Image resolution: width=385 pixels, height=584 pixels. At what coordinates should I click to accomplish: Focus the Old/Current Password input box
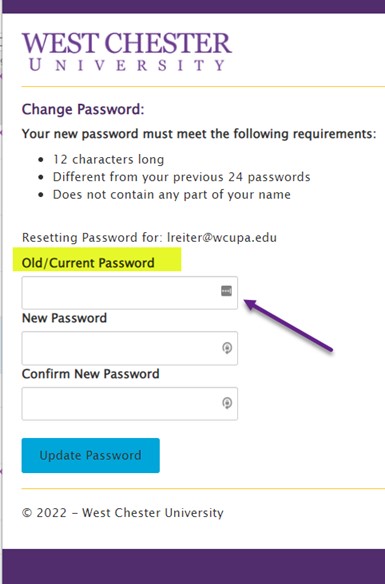click(130, 293)
